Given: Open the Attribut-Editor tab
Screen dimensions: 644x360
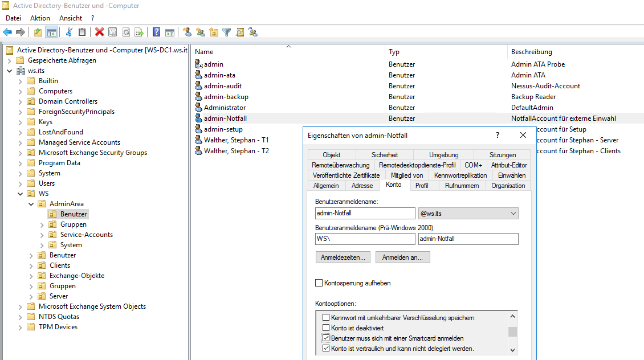Looking at the screenshot, I should pyautogui.click(x=509, y=165).
